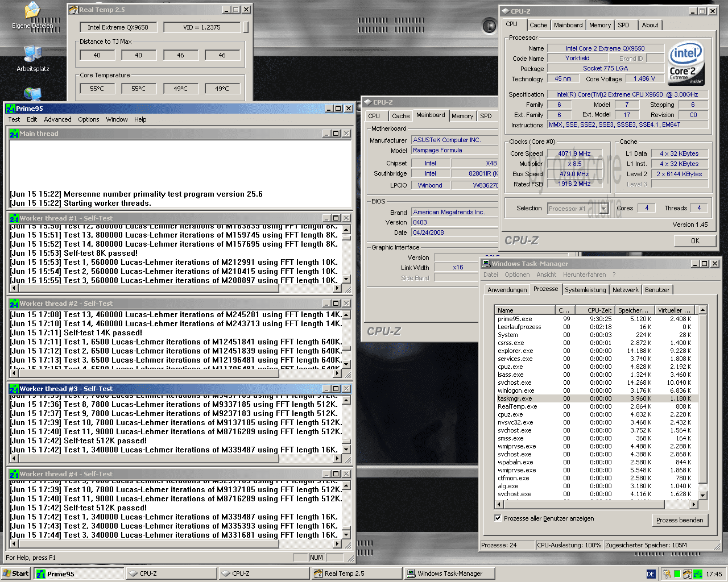
Task: Toggle 'Prozesse aller Benutzer anzeigen' checkbox
Action: pos(498,518)
